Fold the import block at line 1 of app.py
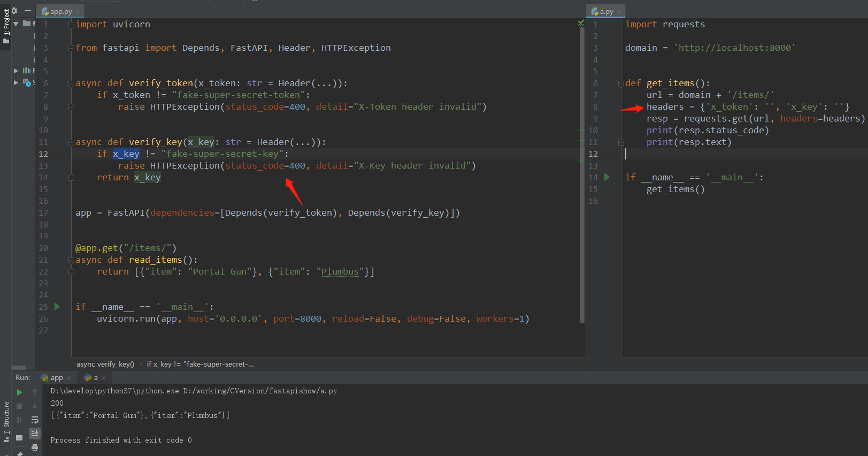The image size is (868, 456). (71, 25)
